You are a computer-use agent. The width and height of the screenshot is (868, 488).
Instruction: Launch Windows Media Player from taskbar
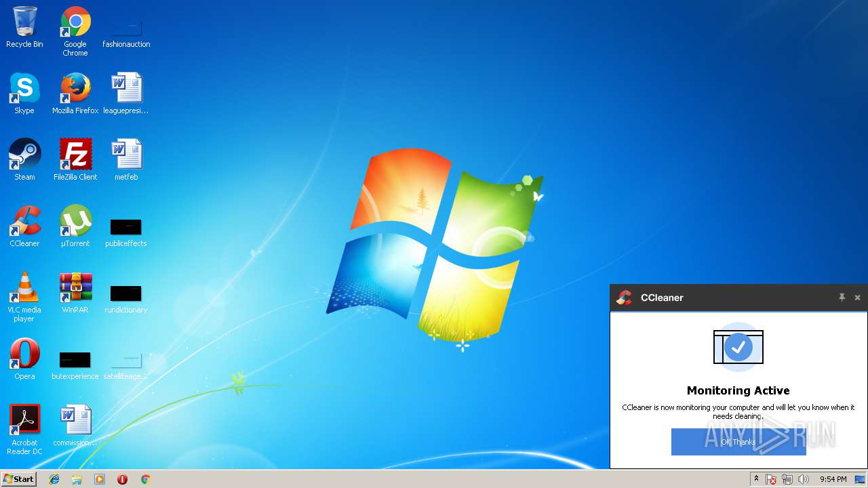(100, 479)
